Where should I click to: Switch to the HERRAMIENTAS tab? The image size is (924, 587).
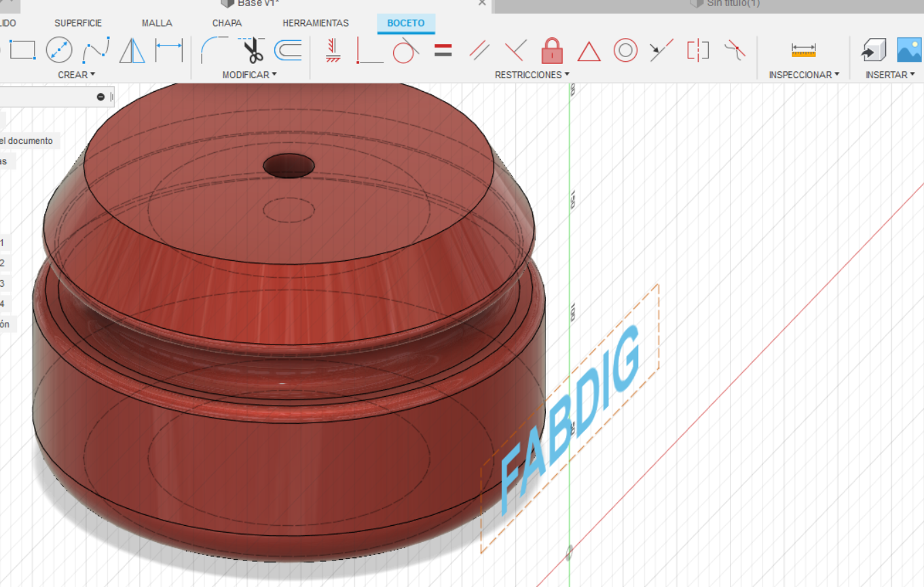(316, 23)
